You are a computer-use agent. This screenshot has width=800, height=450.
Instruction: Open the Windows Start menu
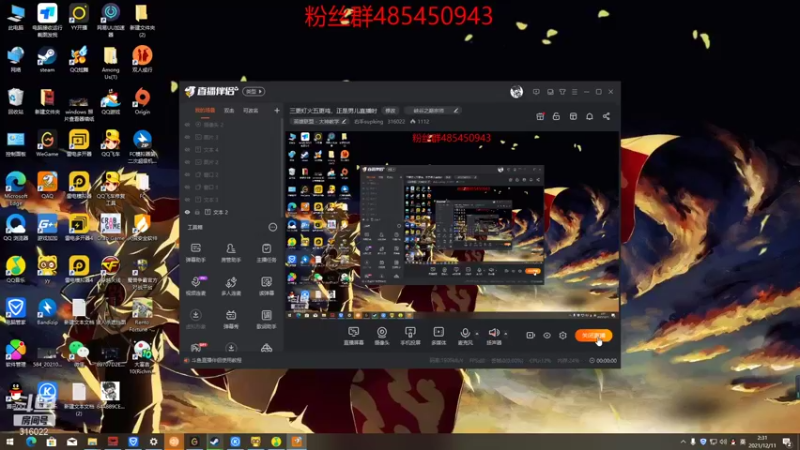pyautogui.click(x=10, y=441)
